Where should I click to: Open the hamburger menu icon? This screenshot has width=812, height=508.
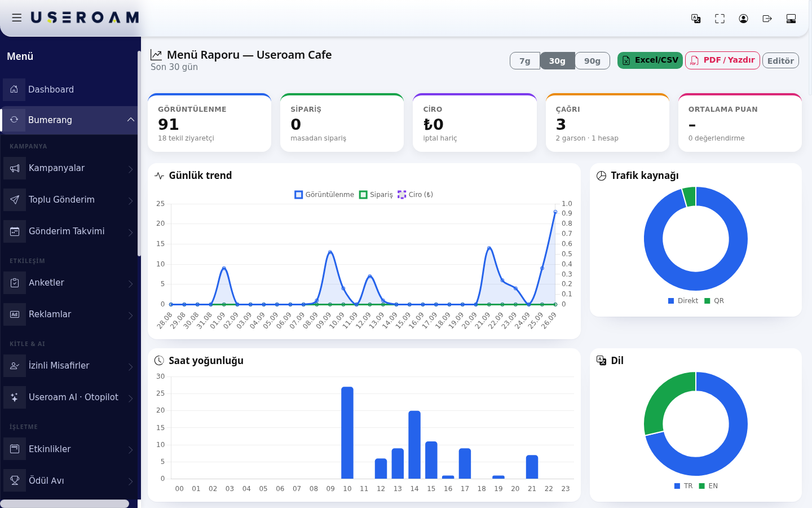[x=17, y=18]
